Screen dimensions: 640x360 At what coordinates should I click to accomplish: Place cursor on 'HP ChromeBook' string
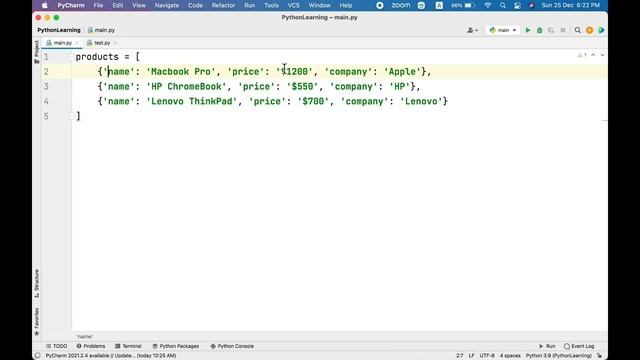186,87
